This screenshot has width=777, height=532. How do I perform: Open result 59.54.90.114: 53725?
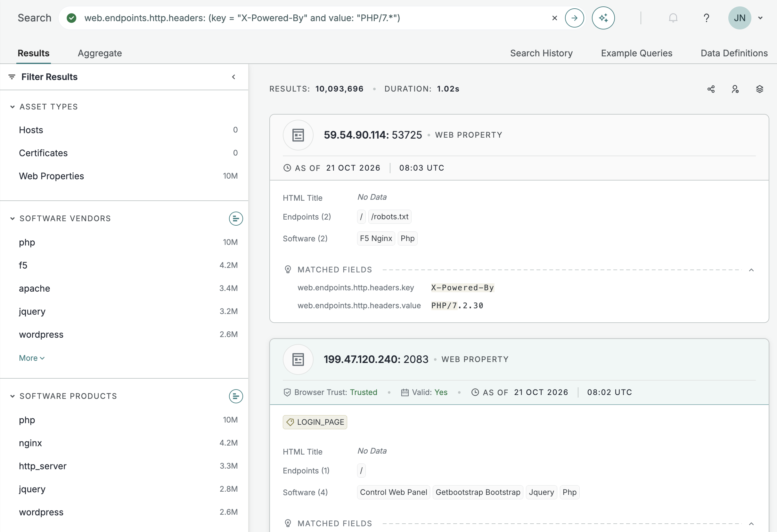pos(373,135)
